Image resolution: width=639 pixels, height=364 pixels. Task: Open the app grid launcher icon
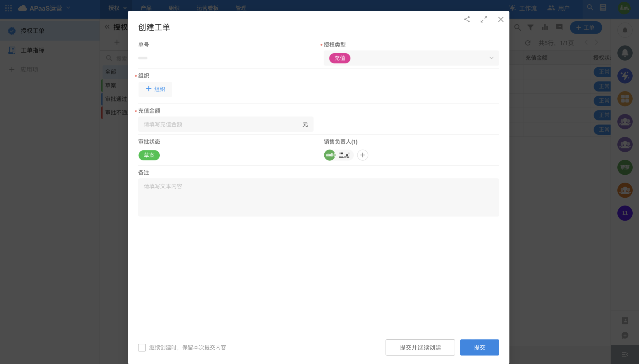pos(9,8)
